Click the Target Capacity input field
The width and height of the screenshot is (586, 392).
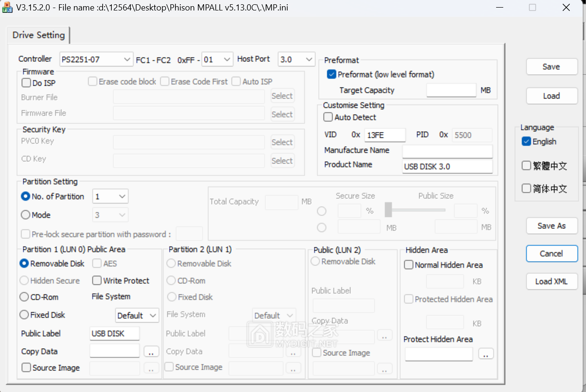451,90
